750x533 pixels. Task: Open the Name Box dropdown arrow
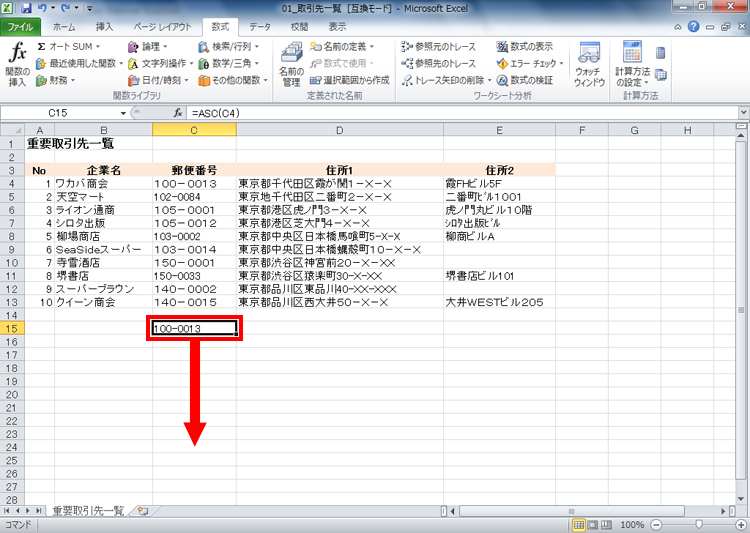coord(123,113)
